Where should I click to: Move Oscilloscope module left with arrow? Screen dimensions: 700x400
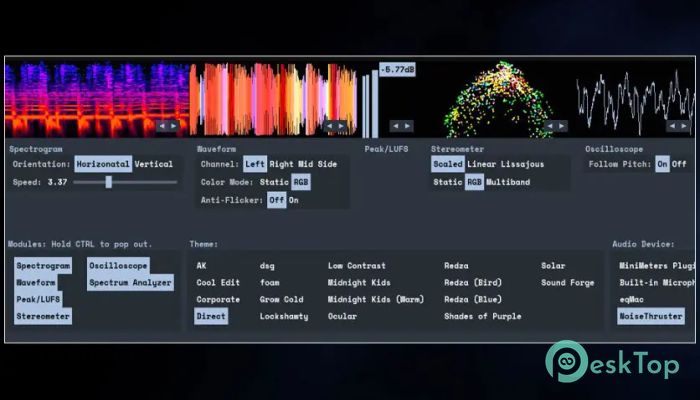point(672,126)
